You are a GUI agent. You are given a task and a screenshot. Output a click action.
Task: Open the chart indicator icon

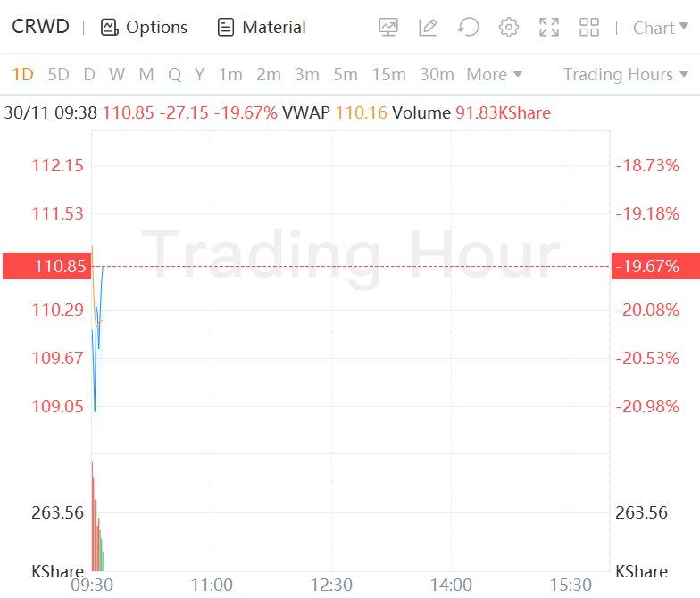[388, 28]
